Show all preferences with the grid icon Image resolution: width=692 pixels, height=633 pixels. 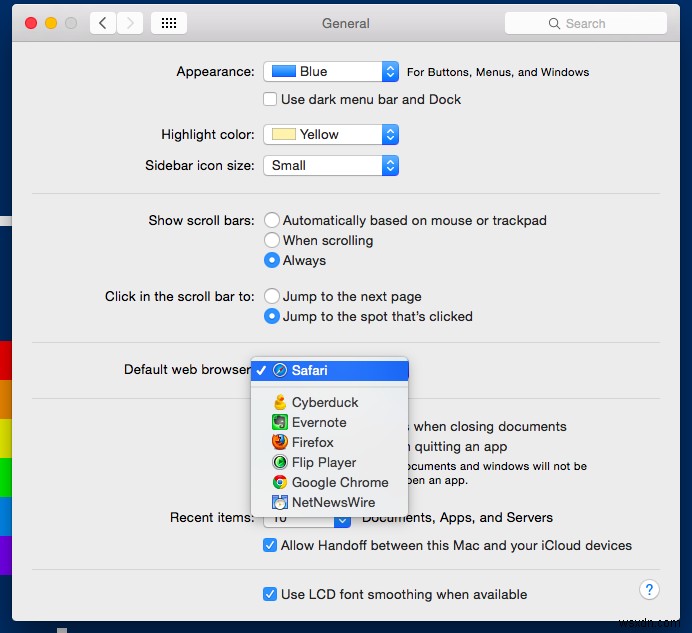coord(169,23)
